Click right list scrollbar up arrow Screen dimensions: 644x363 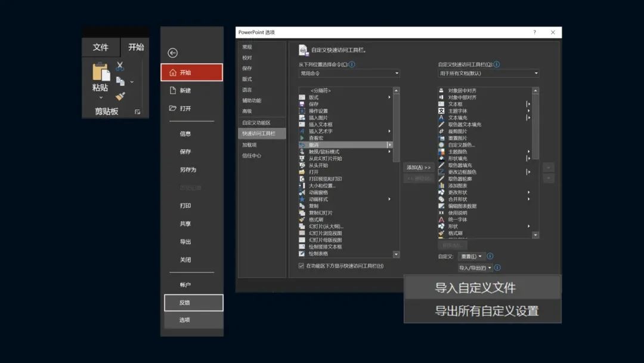coord(535,90)
